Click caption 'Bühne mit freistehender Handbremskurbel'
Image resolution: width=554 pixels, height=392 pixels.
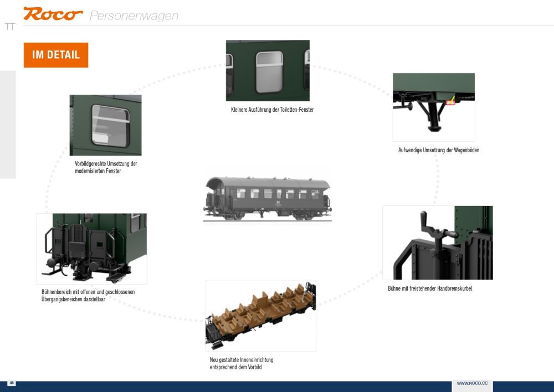[430, 288]
